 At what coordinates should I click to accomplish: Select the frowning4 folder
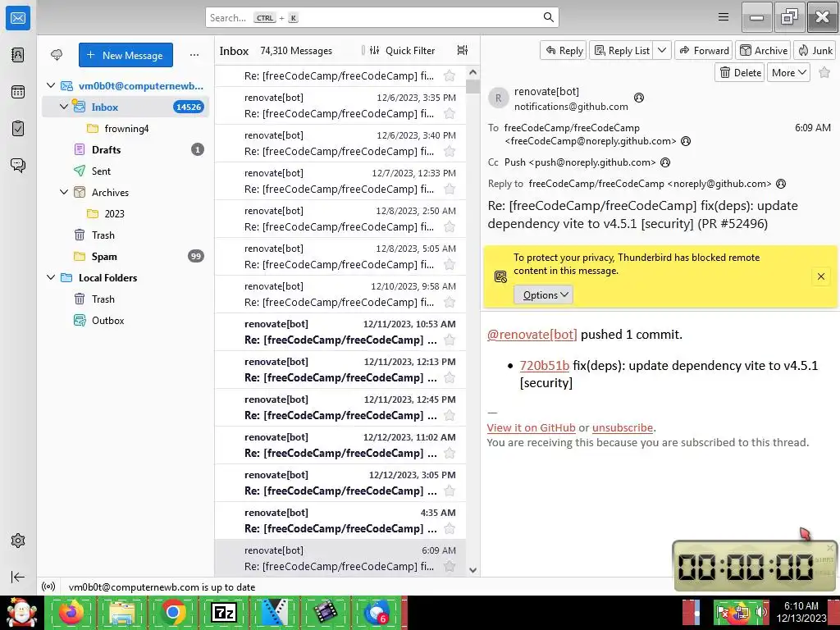click(x=126, y=128)
